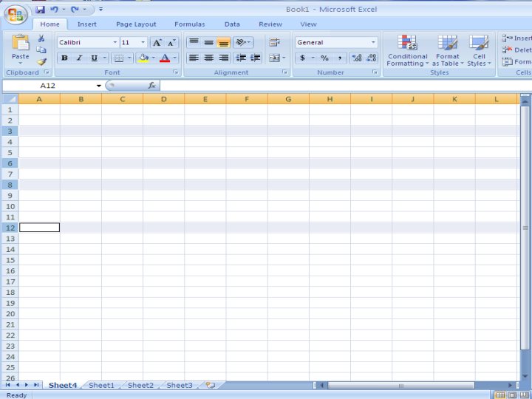
Task: Open Alignment dialog launcher
Action: coord(284,72)
